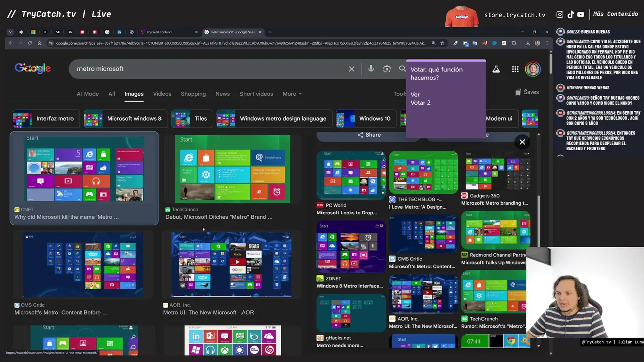Bookmark this page with the star icon

pos(442,43)
